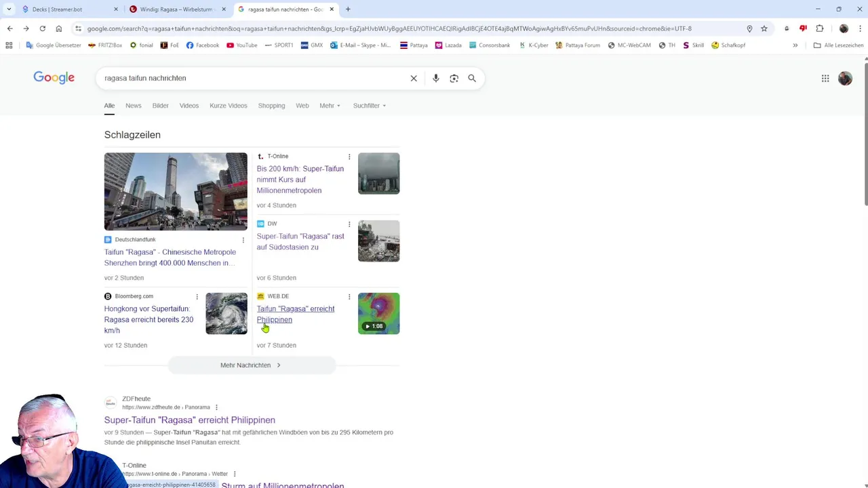This screenshot has height=488, width=868.
Task: Select the Videos results tab
Action: pyautogui.click(x=189, y=106)
